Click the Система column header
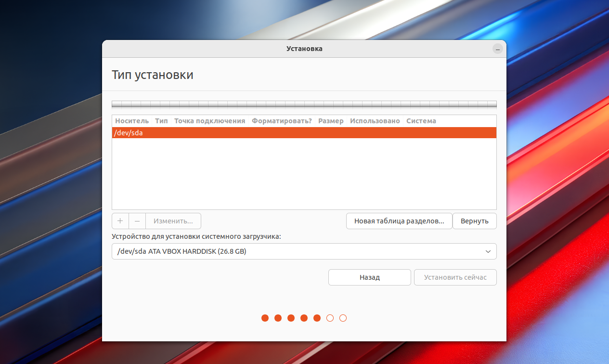The image size is (609, 364). coord(421,121)
